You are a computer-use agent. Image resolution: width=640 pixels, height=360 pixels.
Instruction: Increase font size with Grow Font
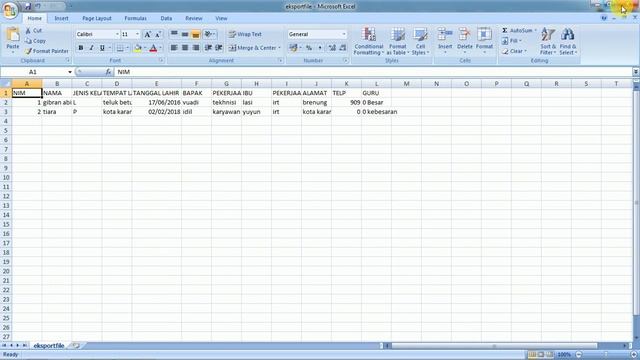[x=148, y=34]
